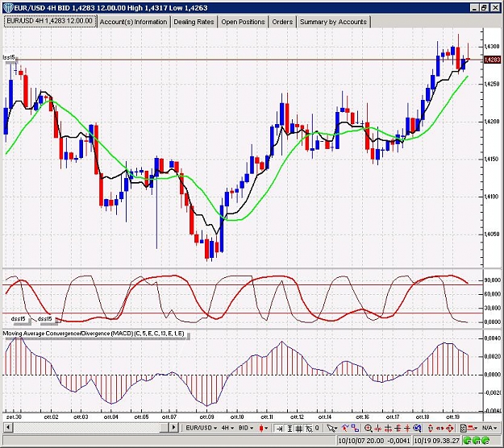This screenshot has height=448, width=504.
Task: Click the red double-bar scale icon
Action: [398, 429]
